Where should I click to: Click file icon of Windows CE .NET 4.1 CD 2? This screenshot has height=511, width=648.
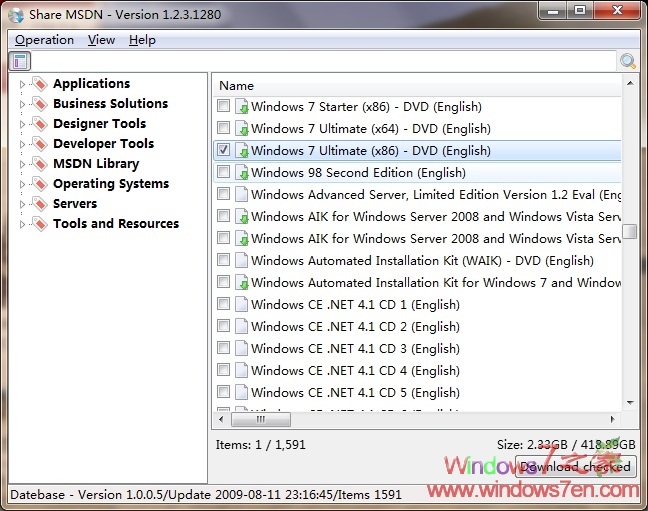241,326
